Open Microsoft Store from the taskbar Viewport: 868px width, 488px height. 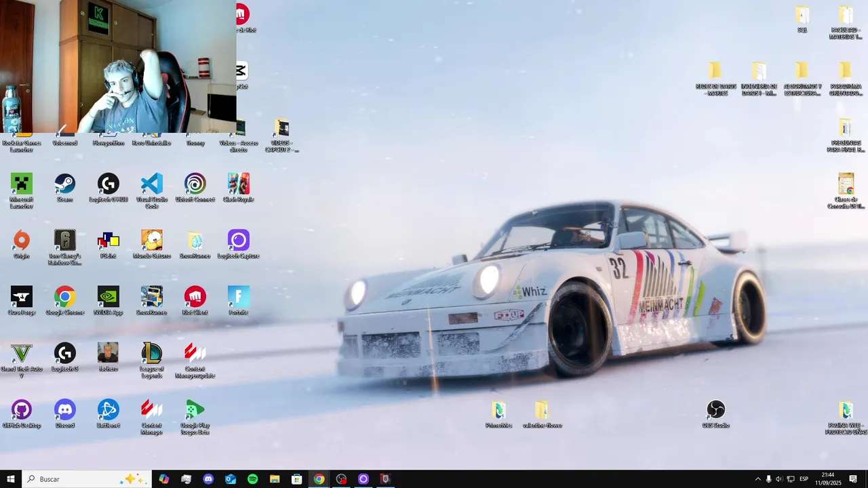tap(296, 479)
